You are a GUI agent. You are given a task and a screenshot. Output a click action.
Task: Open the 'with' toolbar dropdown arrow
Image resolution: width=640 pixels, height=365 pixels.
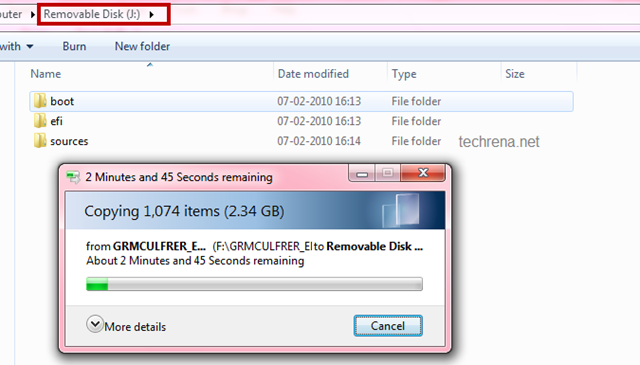[x=30, y=47]
